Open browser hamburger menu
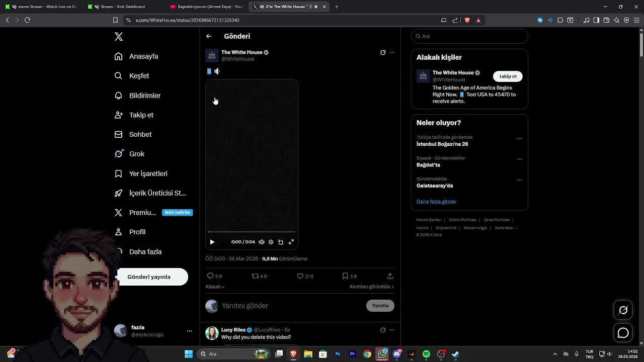The image size is (644, 362). point(636,20)
